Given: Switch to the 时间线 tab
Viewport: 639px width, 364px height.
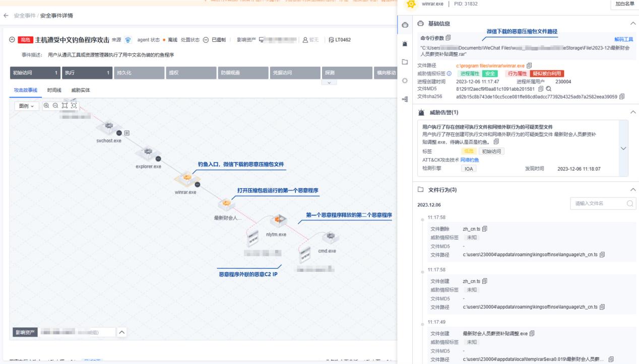Looking at the screenshot, I should (x=54, y=90).
